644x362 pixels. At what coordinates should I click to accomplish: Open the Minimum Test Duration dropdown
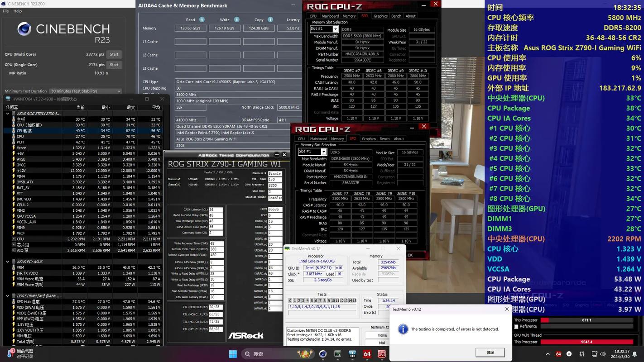[86, 91]
